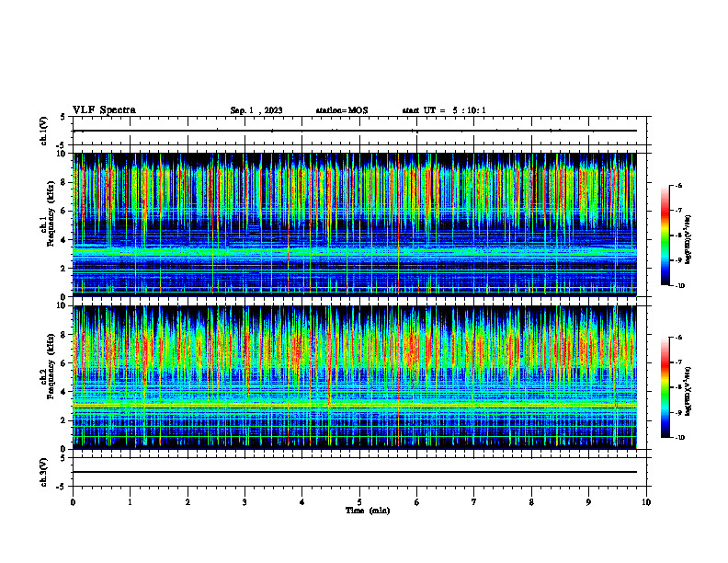Click time axis end tick label "10"

click(x=646, y=502)
